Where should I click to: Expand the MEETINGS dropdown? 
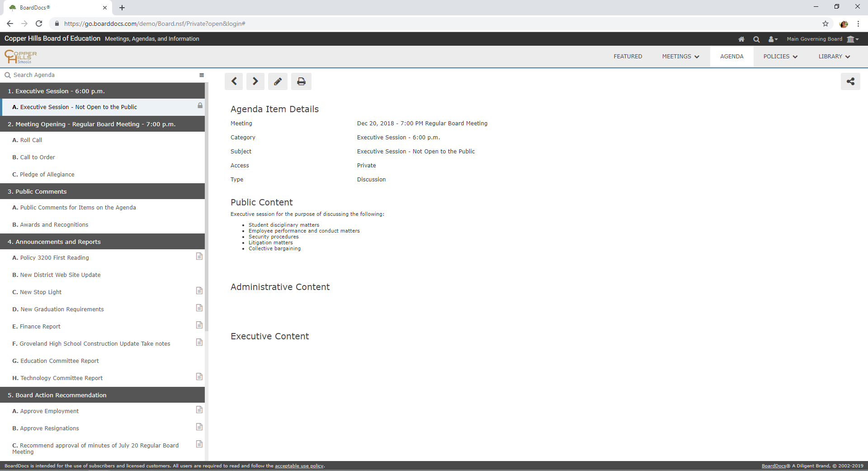(x=680, y=57)
